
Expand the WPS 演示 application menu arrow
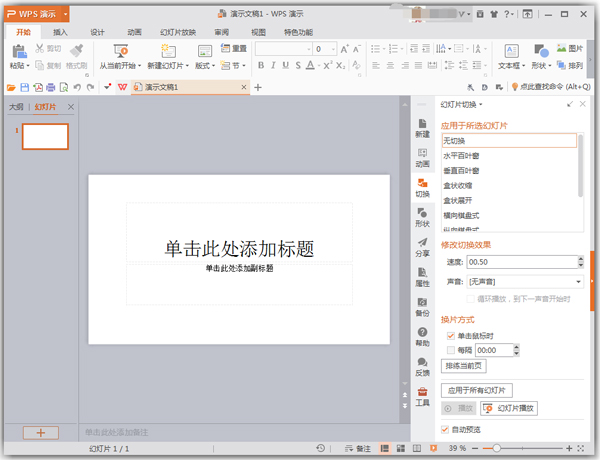[65, 14]
